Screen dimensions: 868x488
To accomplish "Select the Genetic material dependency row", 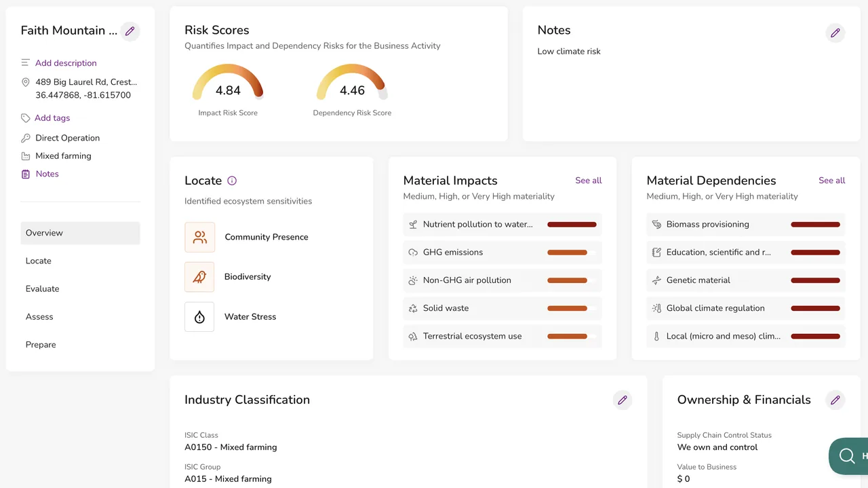I will (x=746, y=280).
